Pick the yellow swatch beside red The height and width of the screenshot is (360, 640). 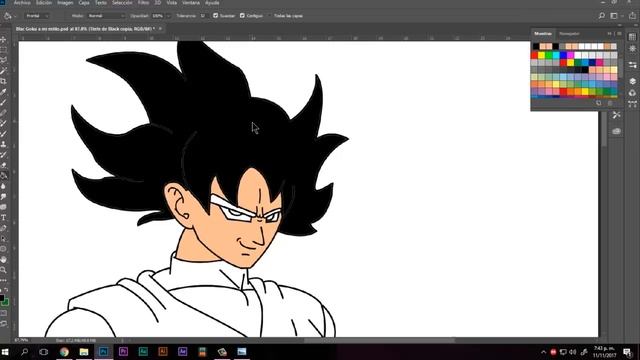542,55
